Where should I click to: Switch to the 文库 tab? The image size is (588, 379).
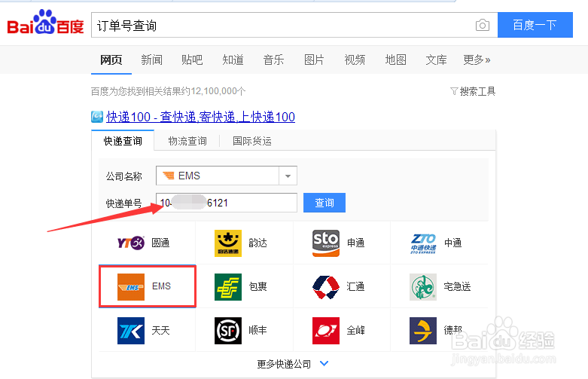(436, 60)
